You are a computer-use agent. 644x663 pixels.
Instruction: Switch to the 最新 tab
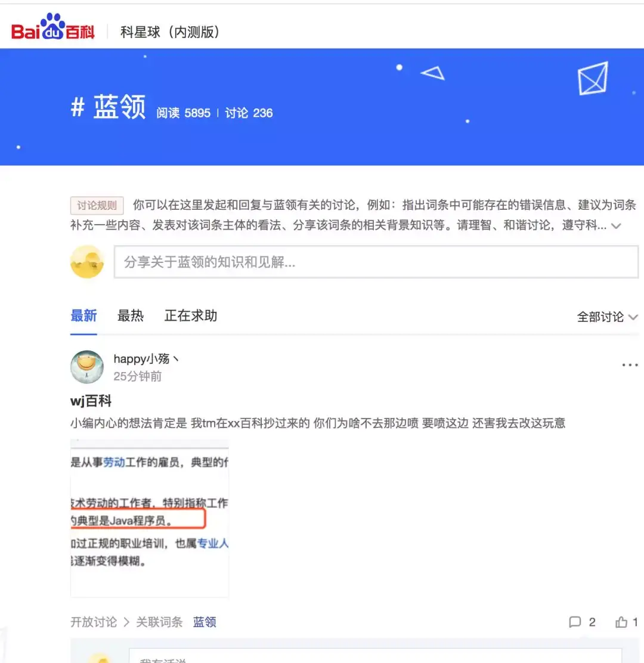[83, 315]
